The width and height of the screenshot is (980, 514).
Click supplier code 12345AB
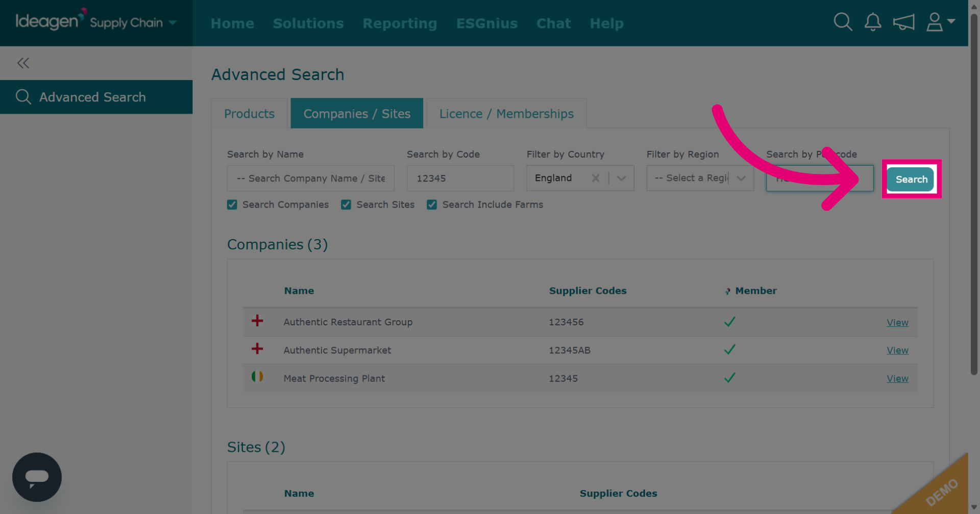coord(570,350)
